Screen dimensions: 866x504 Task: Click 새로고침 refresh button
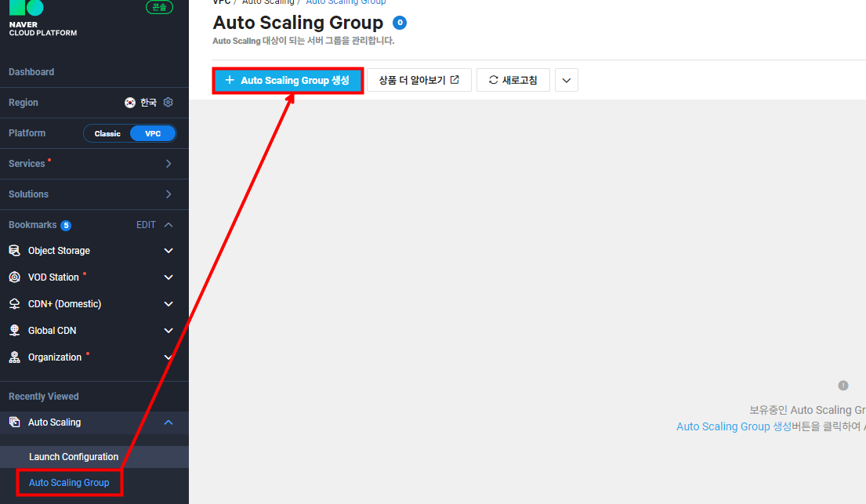pyautogui.click(x=513, y=80)
